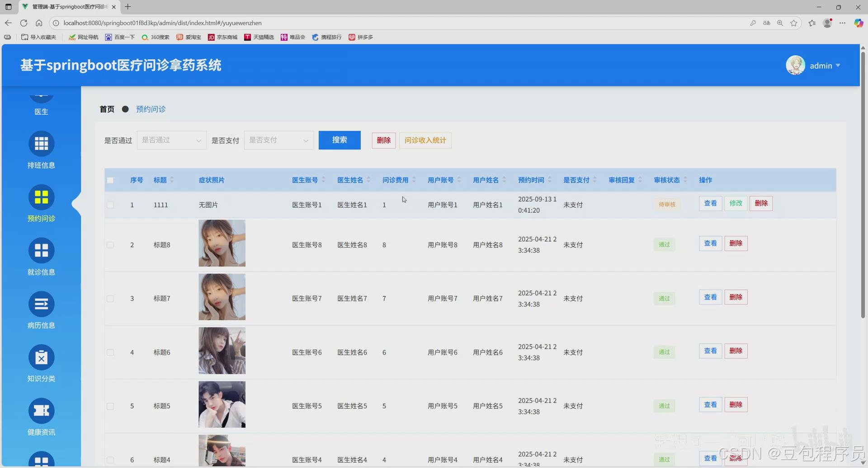Viewport: 868px width, 468px height.
Task: Open Copilot icon in browser toolbar
Action: [x=858, y=23]
